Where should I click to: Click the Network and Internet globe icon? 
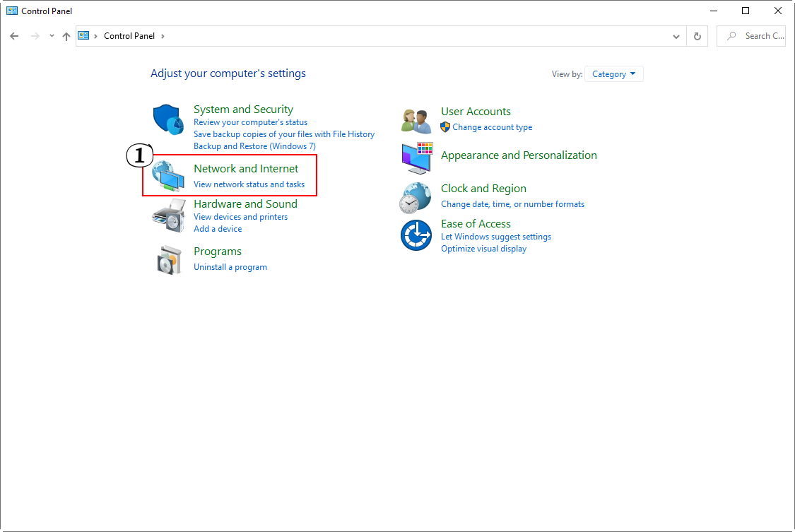(x=168, y=177)
